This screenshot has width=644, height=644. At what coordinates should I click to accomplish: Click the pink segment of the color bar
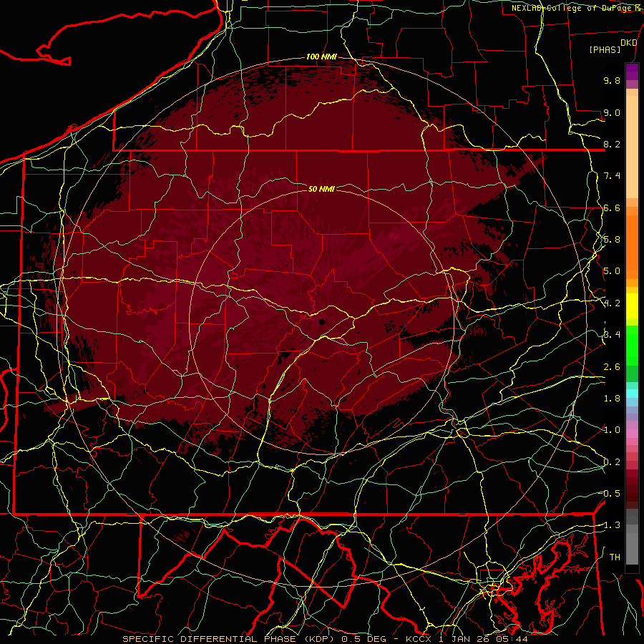[632, 434]
